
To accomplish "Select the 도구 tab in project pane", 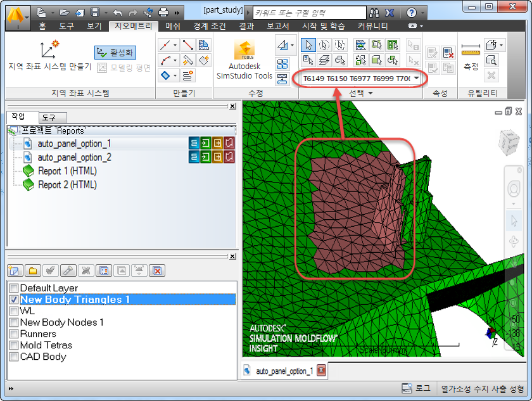I will 53,118.
